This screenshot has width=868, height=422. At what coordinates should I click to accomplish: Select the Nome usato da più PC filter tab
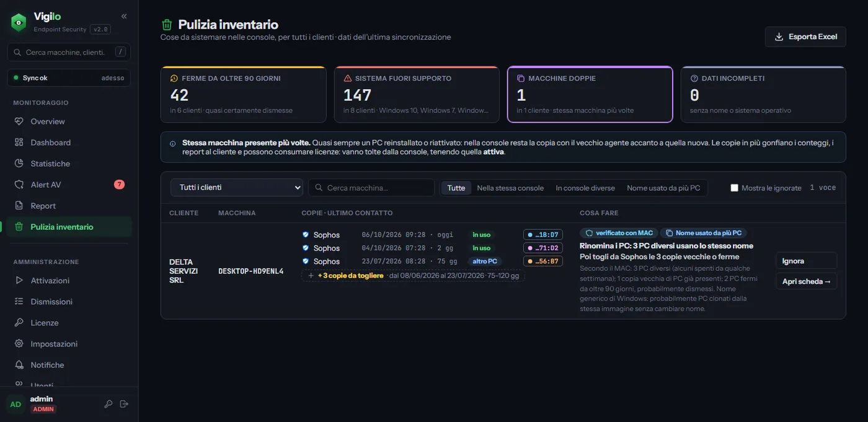coord(663,188)
